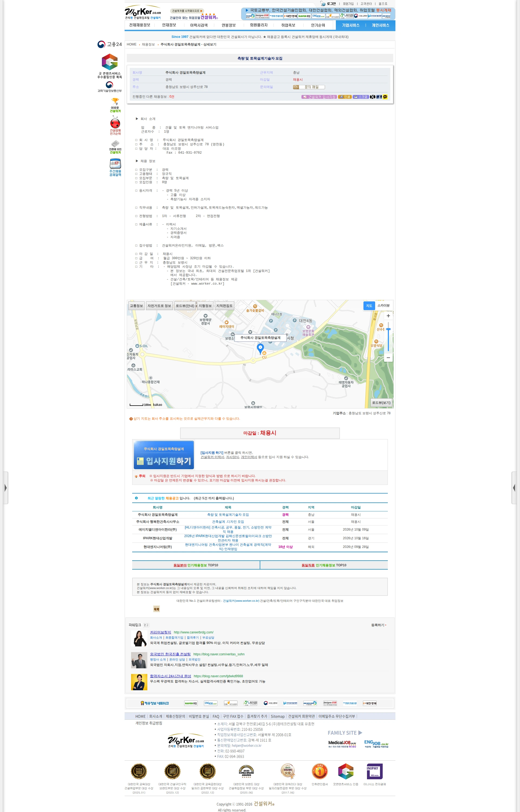Screen dimensions: 520x812
Task: Open the ENGJOB.co.kr family site logo
Action: point(376,744)
